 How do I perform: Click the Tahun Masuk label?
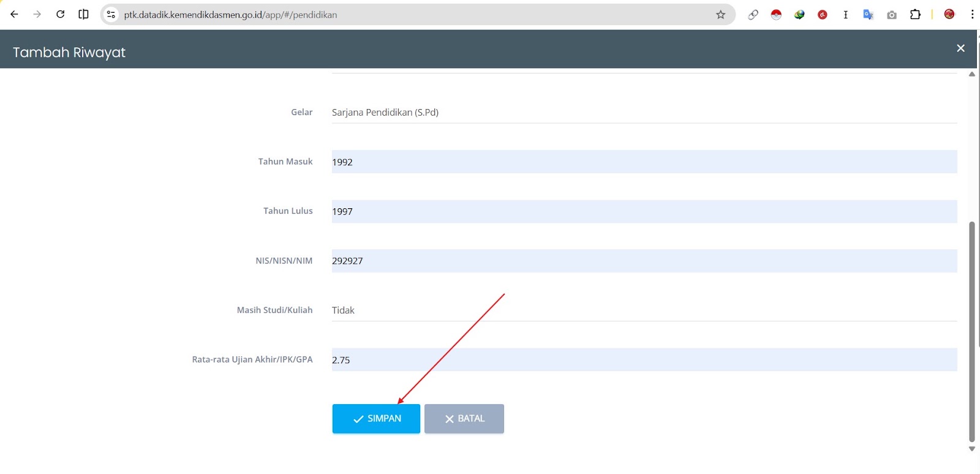tap(285, 162)
